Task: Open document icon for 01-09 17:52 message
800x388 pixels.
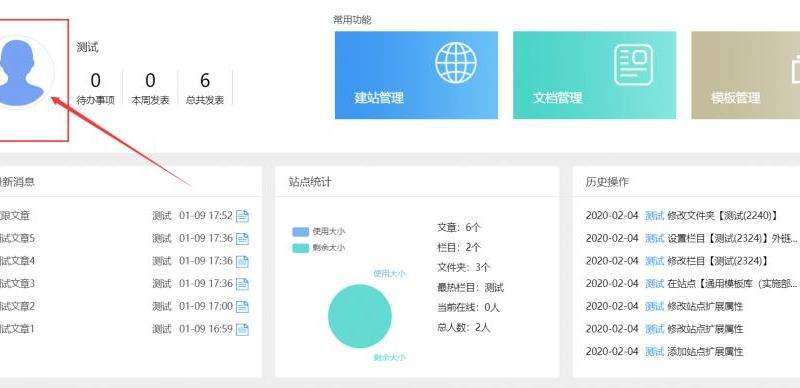Action: point(242,216)
